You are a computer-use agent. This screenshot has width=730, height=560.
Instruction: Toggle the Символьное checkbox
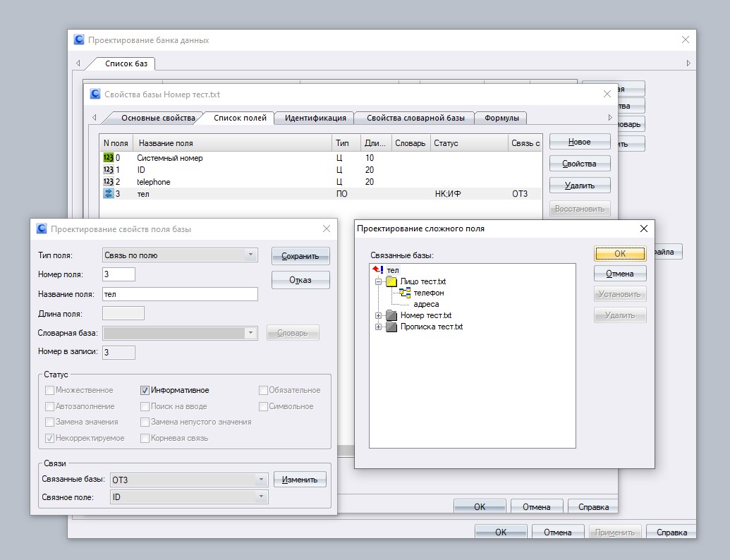click(x=263, y=406)
